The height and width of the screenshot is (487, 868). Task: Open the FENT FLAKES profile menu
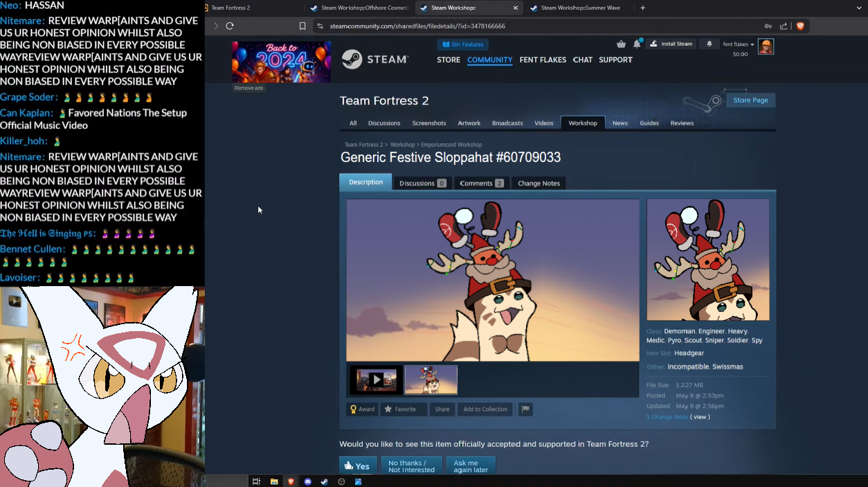[x=543, y=60]
